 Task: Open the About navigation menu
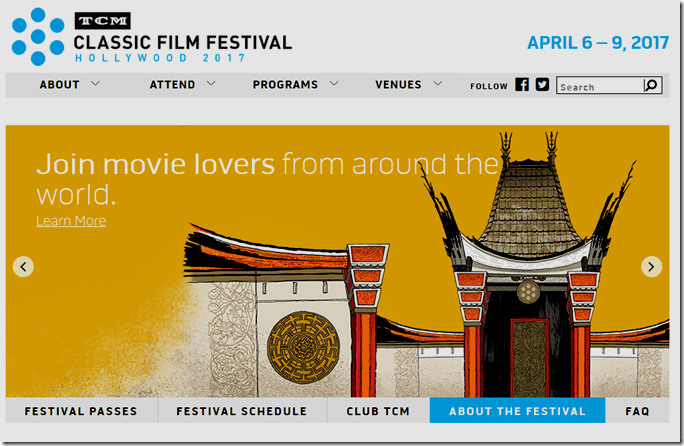[x=59, y=85]
